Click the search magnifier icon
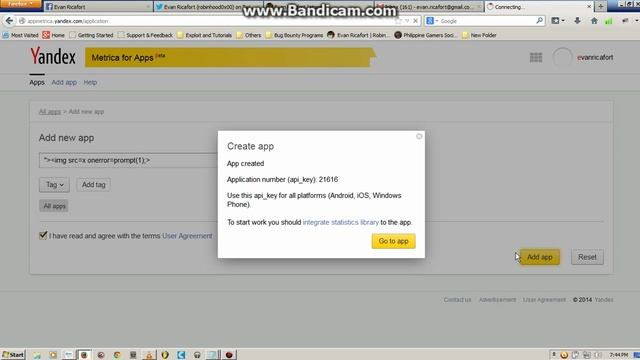 tap(540, 20)
